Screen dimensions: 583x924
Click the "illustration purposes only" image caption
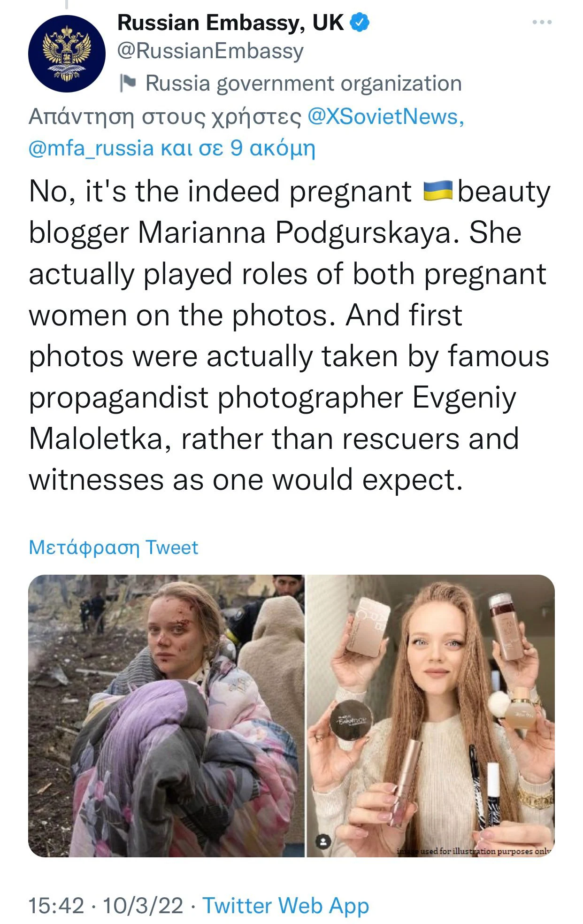pyautogui.click(x=474, y=850)
